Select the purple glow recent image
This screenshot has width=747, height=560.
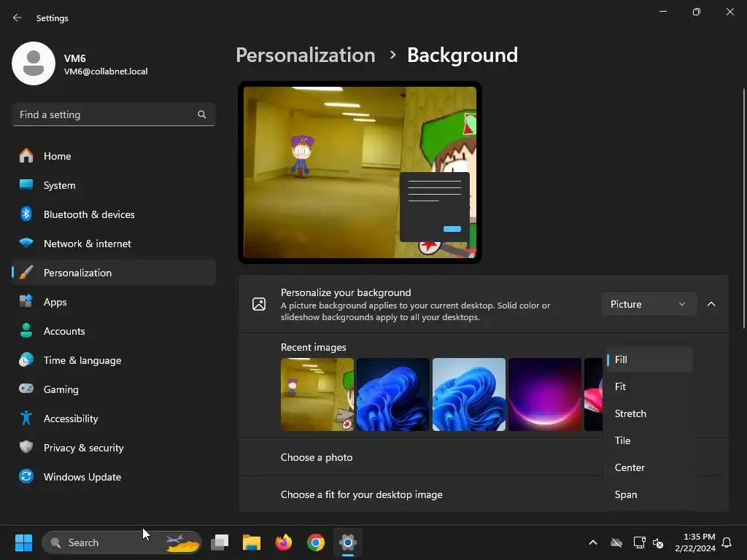[544, 394]
